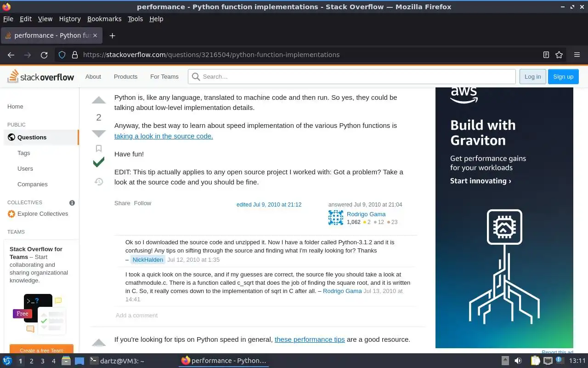Click the browser address bar URL
The width and height of the screenshot is (588, 368).
211,55
